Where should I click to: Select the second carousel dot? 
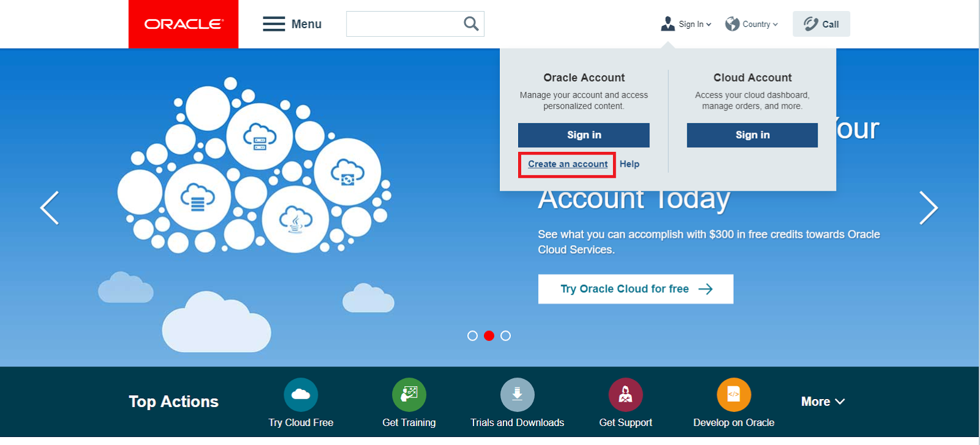(489, 336)
